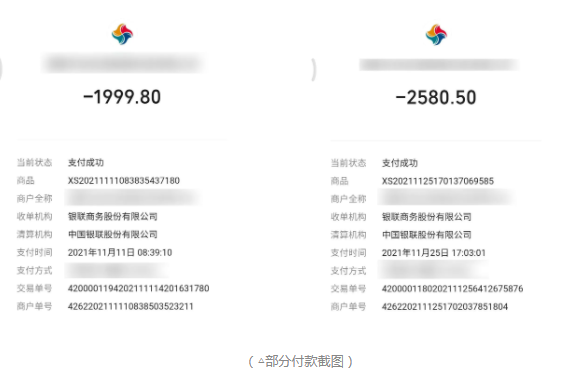Click right receipt's 中国银联股份有限公司 clearing institution
The width and height of the screenshot is (574, 383).
click(426, 235)
